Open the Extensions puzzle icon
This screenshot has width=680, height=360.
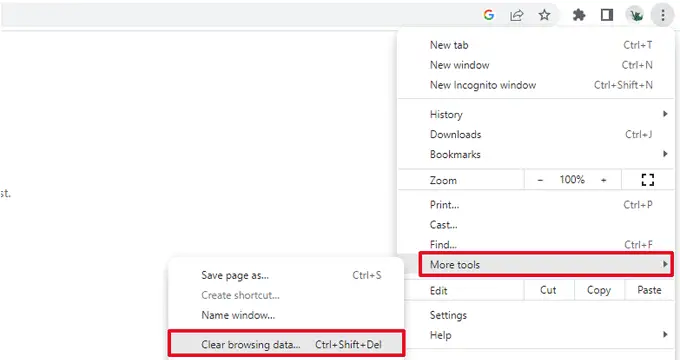click(x=579, y=15)
